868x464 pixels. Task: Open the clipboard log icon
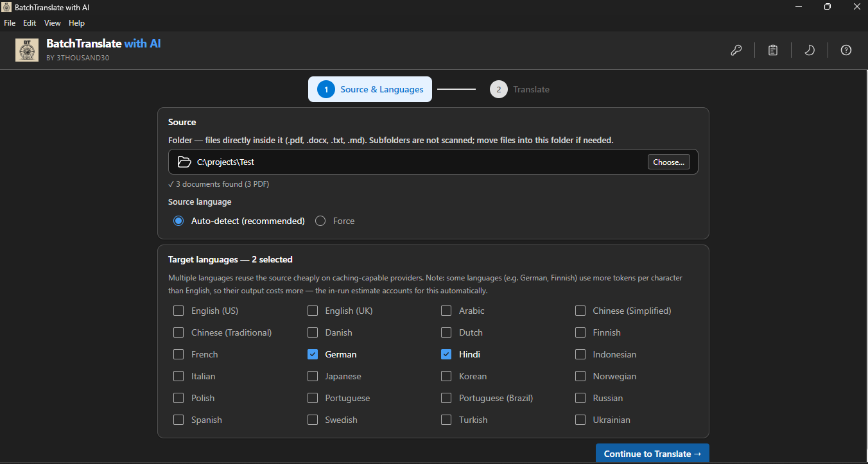point(773,50)
